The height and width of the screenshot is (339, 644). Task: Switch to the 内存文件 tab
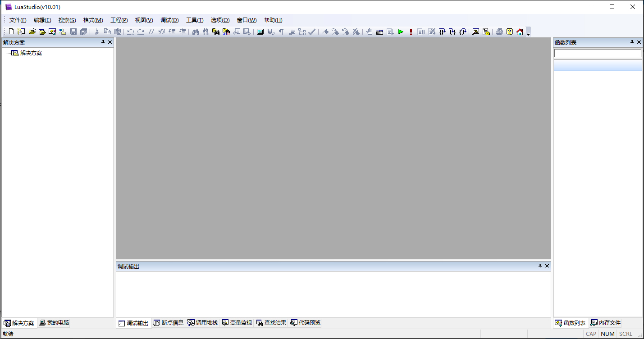coord(606,323)
